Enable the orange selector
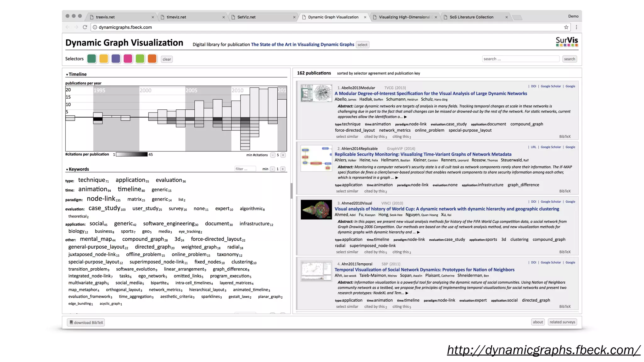This screenshot has width=644, height=362. [152, 59]
